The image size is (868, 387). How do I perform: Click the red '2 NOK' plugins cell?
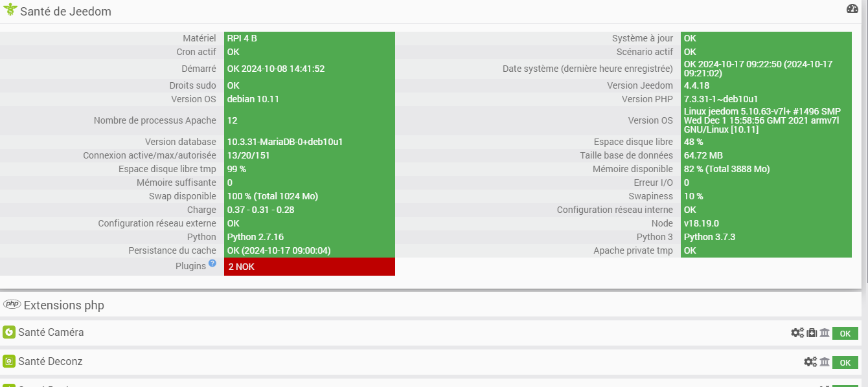(310, 267)
